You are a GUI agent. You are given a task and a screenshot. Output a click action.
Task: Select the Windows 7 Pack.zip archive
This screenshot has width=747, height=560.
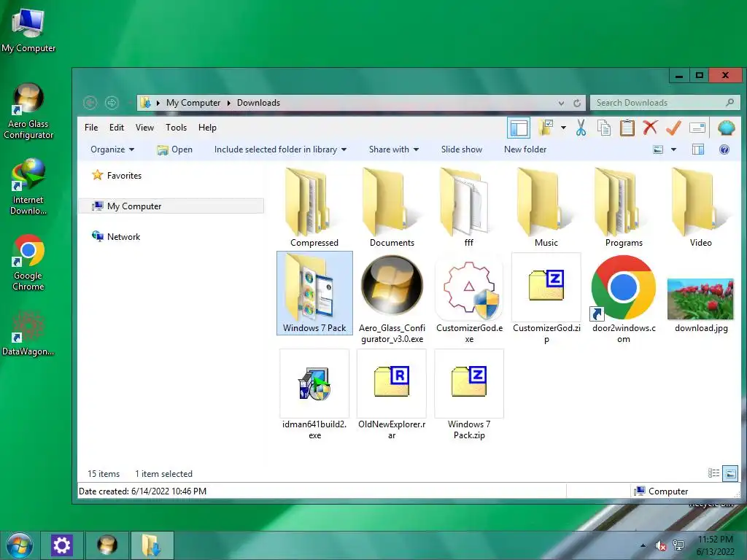469,394
